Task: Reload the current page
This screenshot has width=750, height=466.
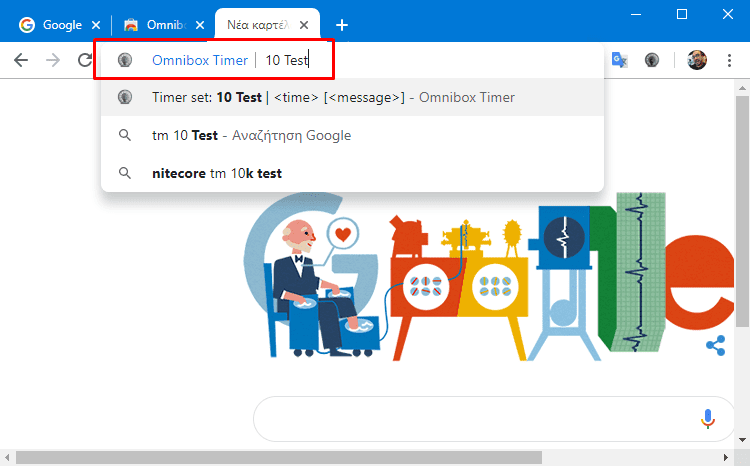Action: click(85, 60)
